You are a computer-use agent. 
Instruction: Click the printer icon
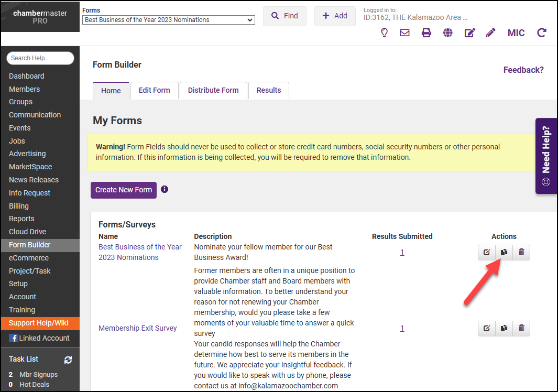pyautogui.click(x=426, y=33)
